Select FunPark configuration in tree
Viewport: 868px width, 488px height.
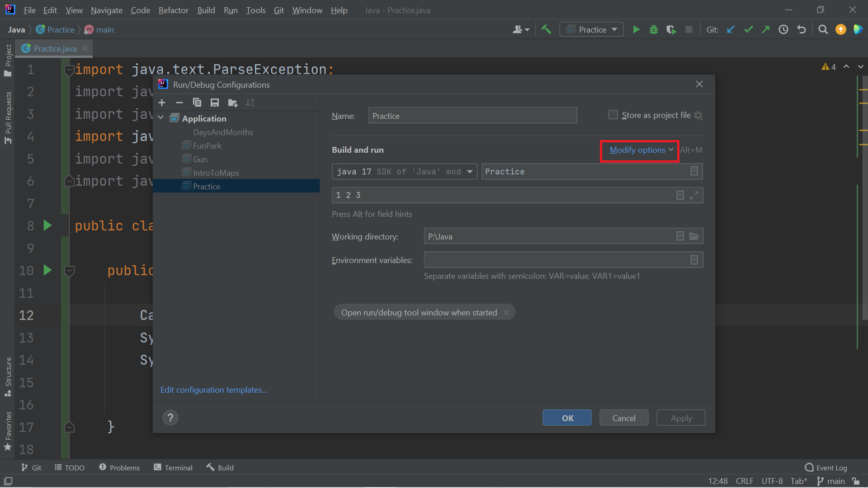[x=207, y=146]
